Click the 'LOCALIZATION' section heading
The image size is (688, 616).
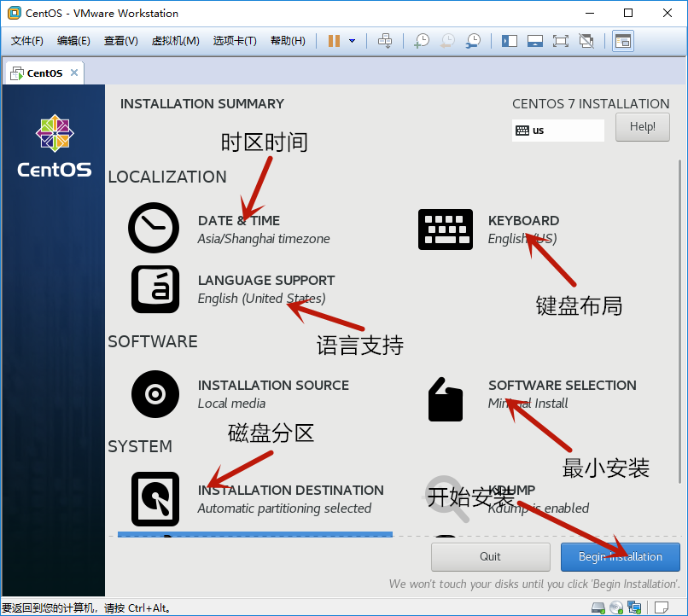coord(167,177)
